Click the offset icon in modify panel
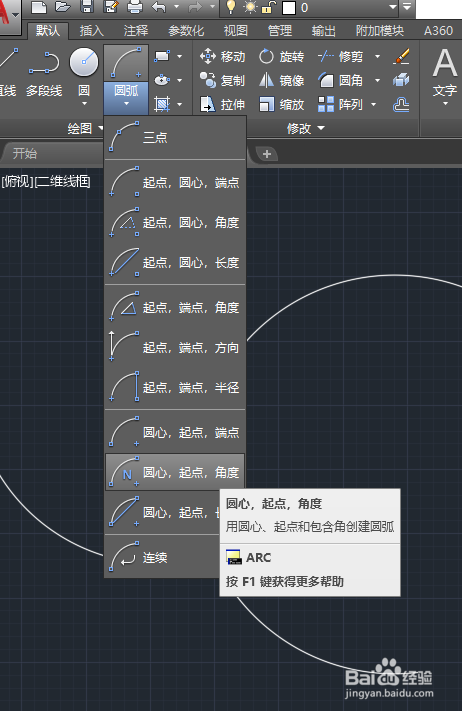The width and height of the screenshot is (462, 711). coord(401,105)
